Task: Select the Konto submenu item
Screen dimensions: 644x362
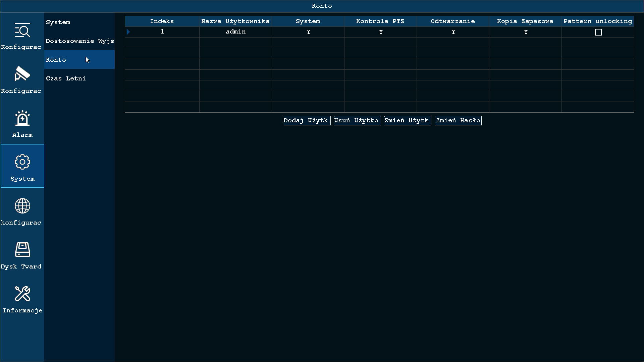Action: [79, 60]
